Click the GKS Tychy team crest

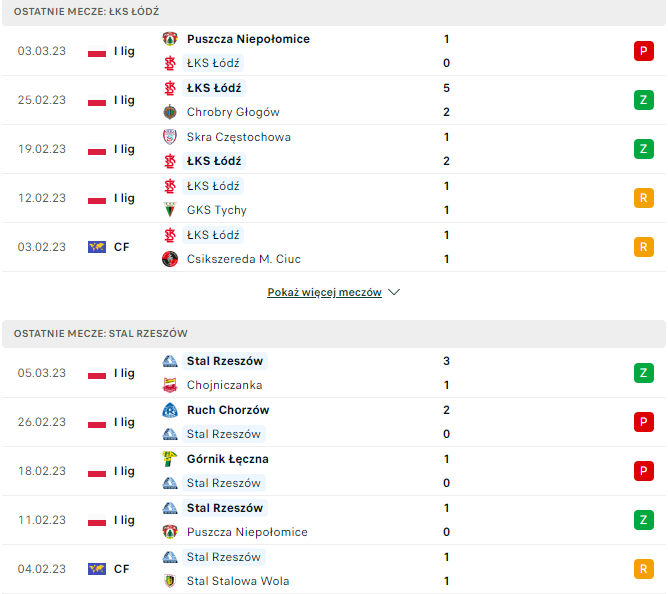pos(169,210)
